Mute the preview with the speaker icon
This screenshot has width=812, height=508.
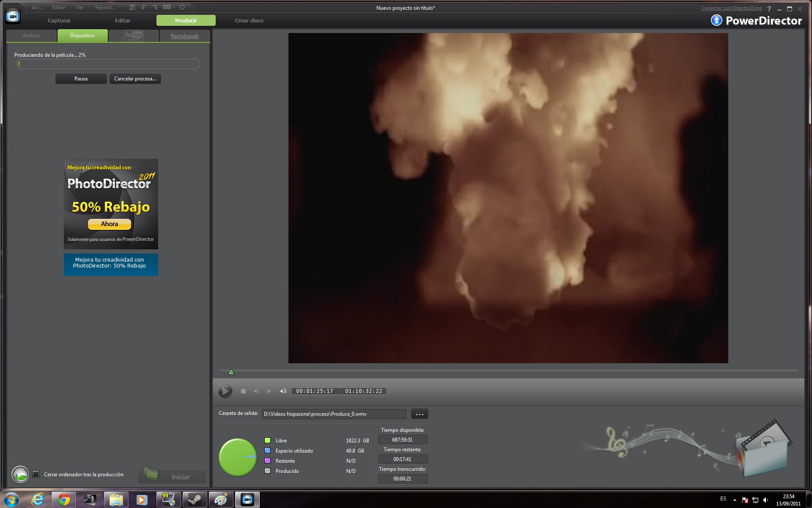point(283,391)
